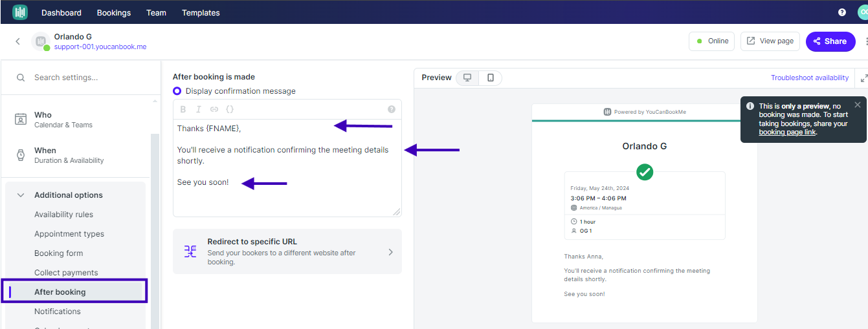Click the sidebar vertical scrollbar
Viewport: 868px width, 329px height.
pyautogui.click(x=155, y=231)
